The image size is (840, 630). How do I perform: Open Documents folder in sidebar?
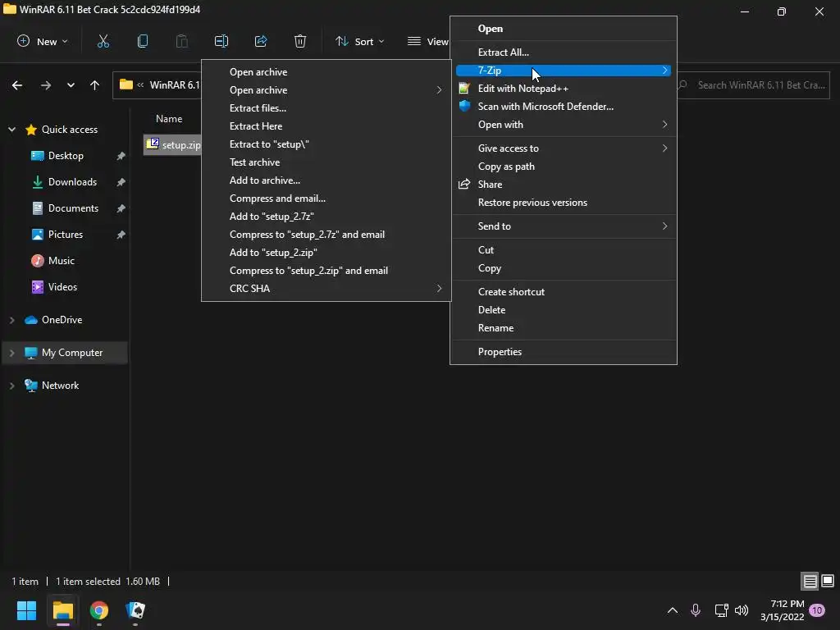pyautogui.click(x=73, y=208)
